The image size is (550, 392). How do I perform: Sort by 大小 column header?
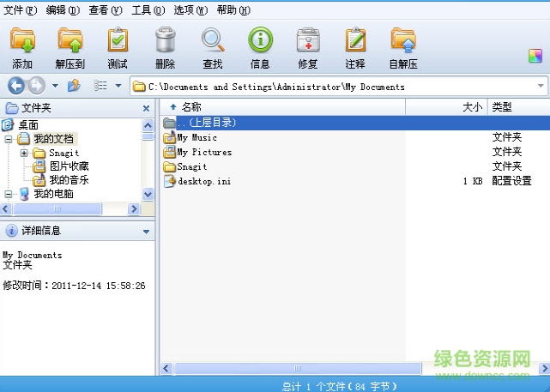446,107
